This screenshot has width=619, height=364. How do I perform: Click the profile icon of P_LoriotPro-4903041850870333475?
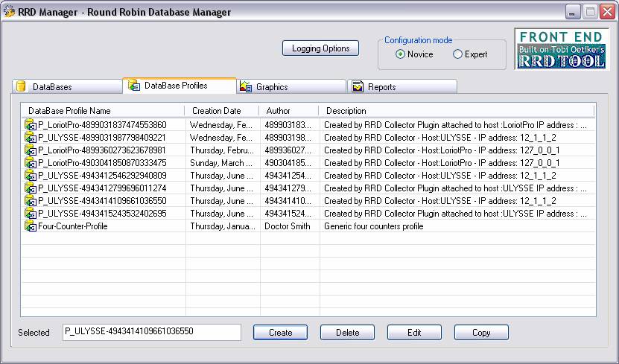click(x=31, y=163)
